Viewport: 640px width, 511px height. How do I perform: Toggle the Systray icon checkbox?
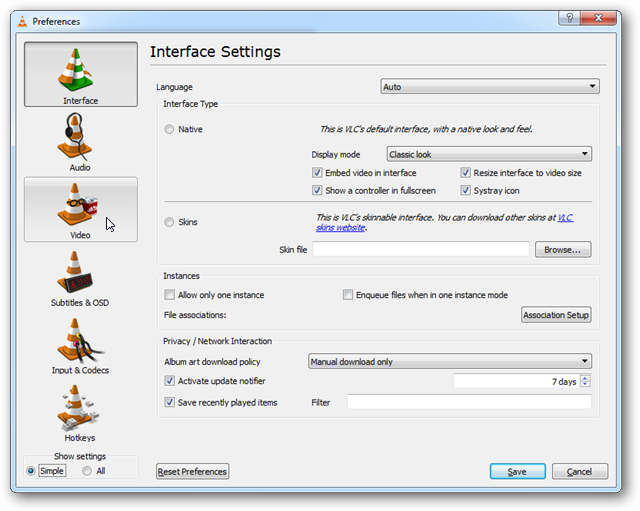coord(465,190)
